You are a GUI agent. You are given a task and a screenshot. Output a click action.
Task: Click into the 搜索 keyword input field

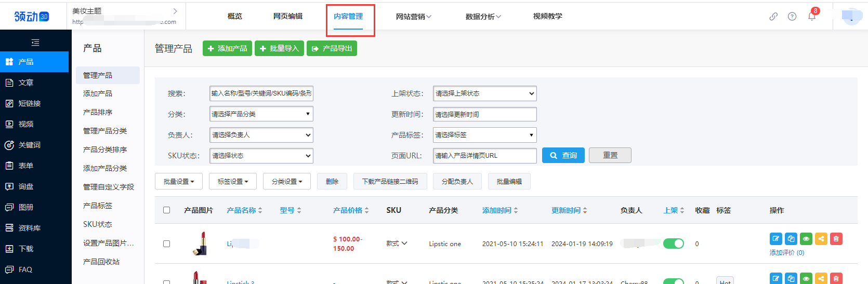(261, 93)
